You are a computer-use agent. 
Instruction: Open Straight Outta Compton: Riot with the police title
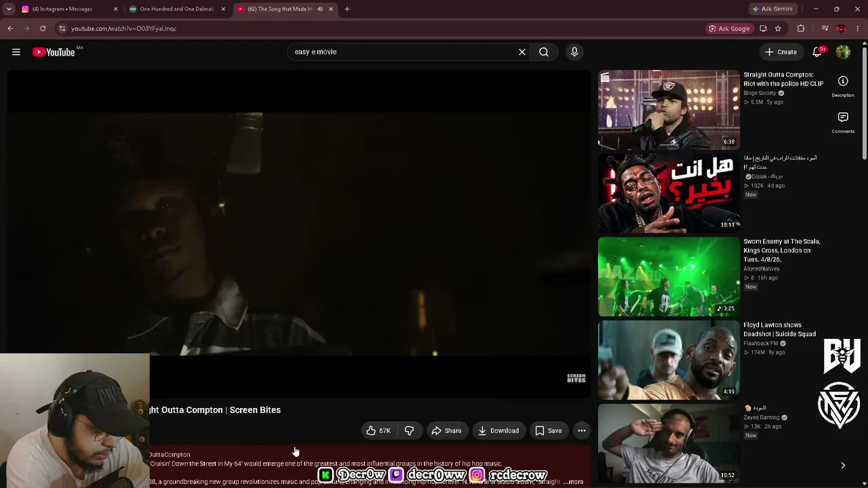click(783, 79)
